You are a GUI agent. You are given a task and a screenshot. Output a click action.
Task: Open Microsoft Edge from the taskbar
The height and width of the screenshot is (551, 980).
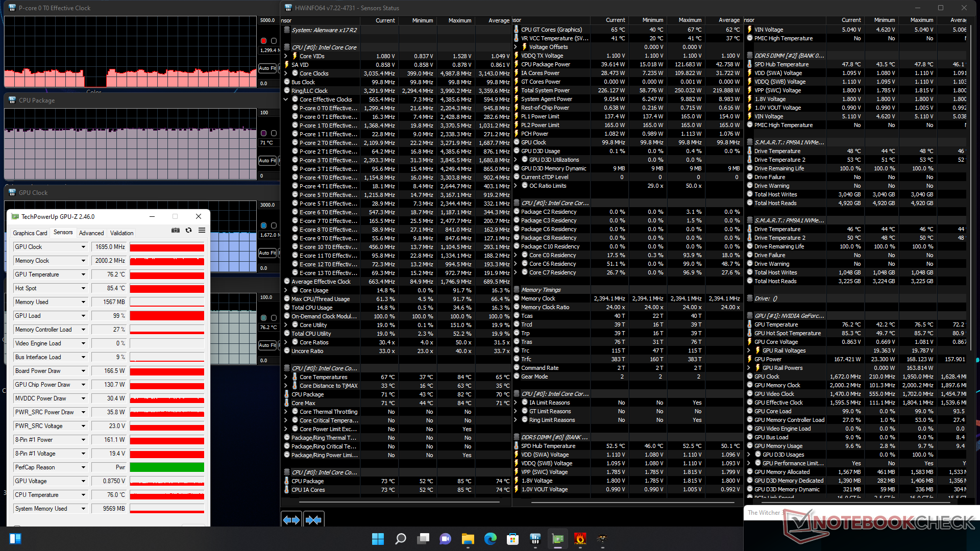[x=491, y=539]
